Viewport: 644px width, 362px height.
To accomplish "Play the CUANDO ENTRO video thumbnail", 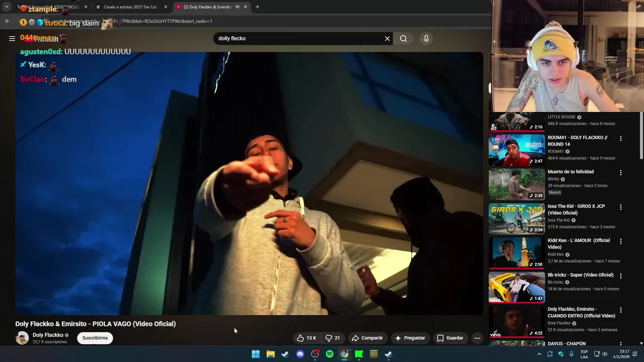I will click(517, 322).
